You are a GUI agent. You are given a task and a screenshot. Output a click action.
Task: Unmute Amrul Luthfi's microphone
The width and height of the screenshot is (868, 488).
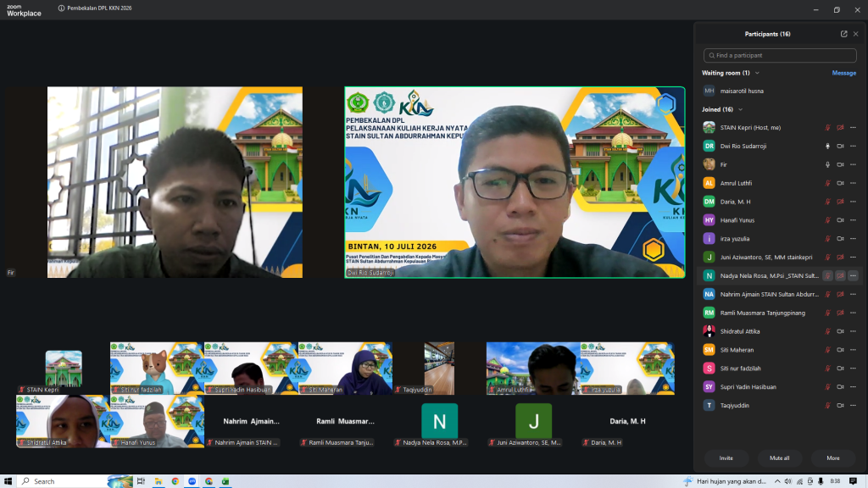(827, 183)
